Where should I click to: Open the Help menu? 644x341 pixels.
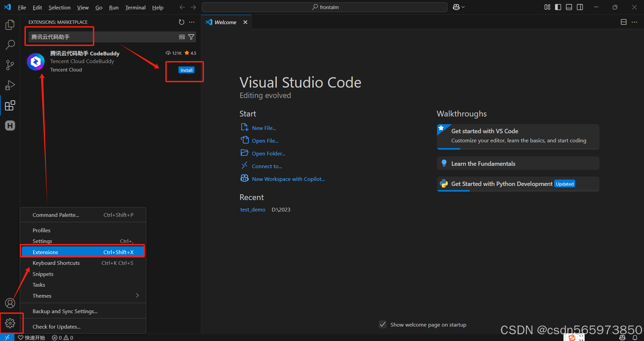click(x=158, y=7)
